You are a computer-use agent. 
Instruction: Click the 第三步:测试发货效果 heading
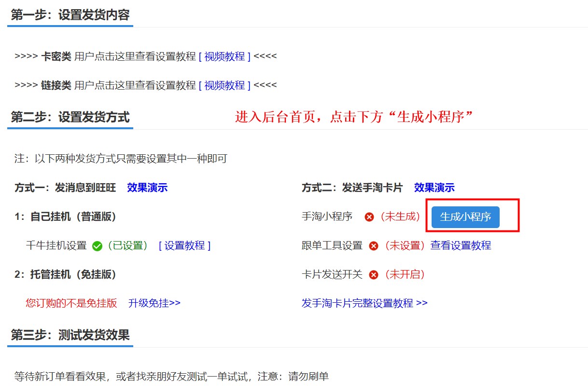point(70,335)
